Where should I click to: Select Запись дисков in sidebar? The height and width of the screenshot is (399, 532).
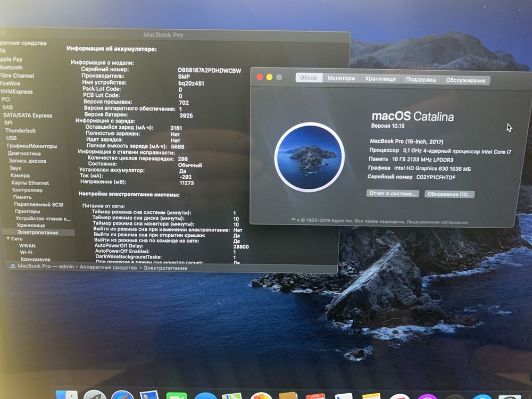tap(27, 161)
